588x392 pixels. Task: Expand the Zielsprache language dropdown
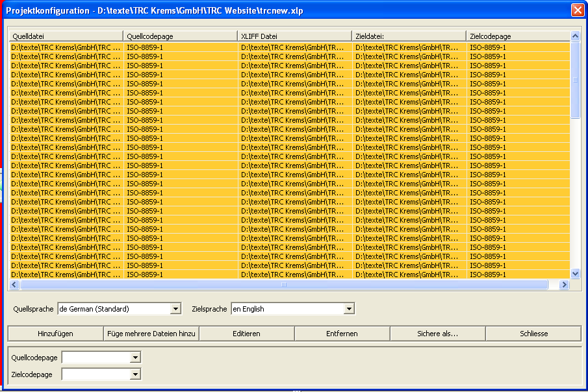pos(349,309)
